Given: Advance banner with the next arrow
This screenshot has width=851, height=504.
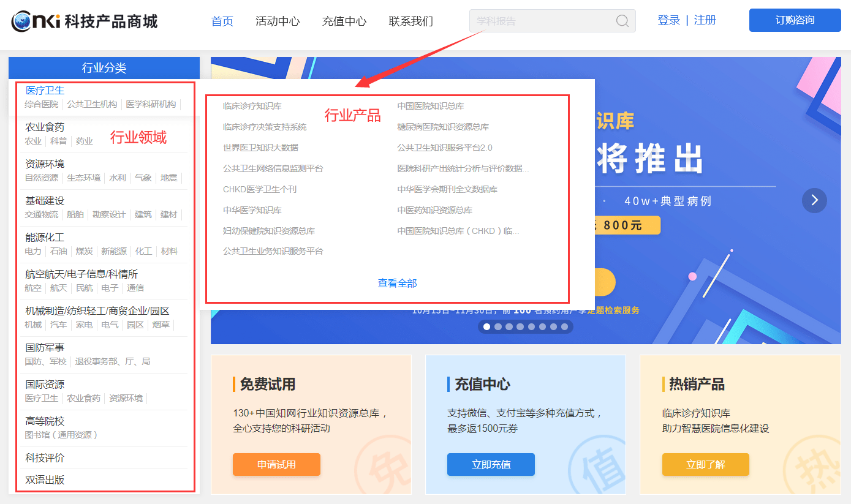Looking at the screenshot, I should coord(814,200).
